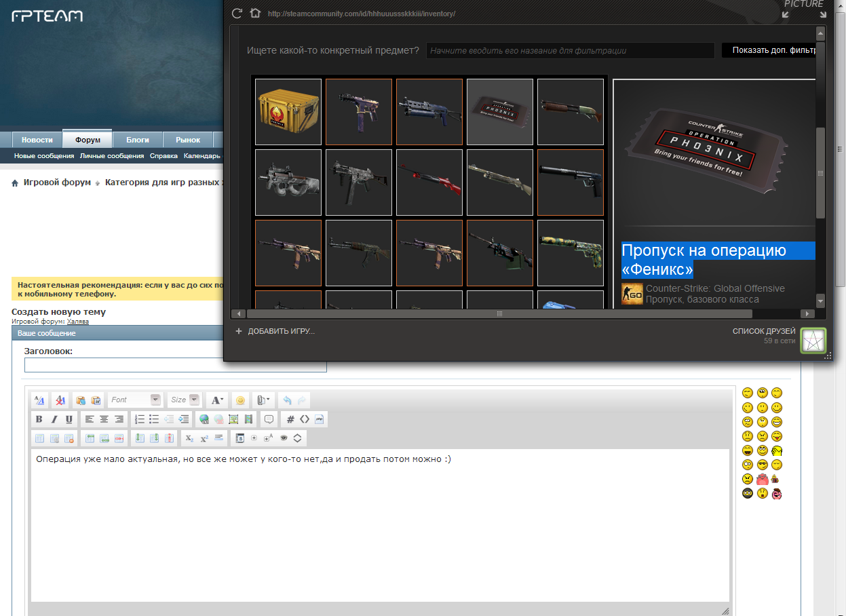This screenshot has width=846, height=616.
Task: Click the scroll-down arrow in item description
Action: pos(820,301)
